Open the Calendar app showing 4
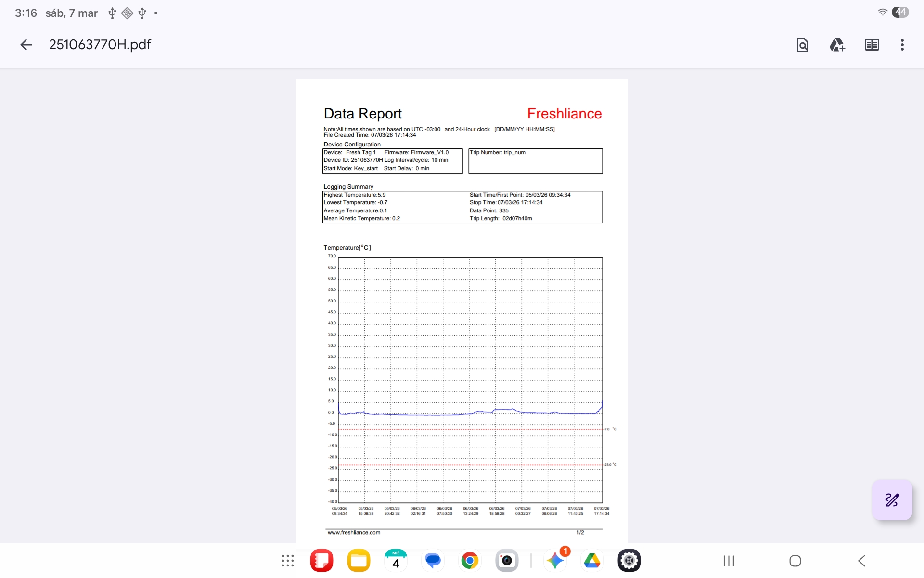Viewport: 924px width, 578px height. coord(396,561)
